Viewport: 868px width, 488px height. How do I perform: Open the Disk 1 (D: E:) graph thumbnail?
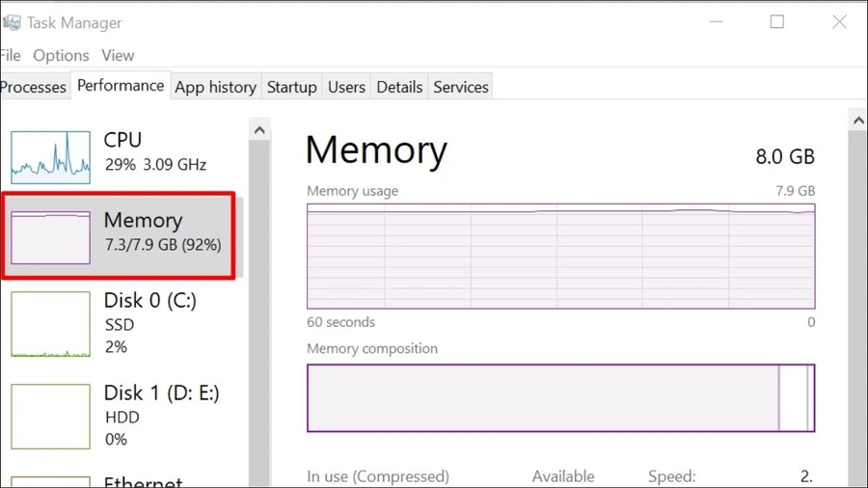(50, 417)
